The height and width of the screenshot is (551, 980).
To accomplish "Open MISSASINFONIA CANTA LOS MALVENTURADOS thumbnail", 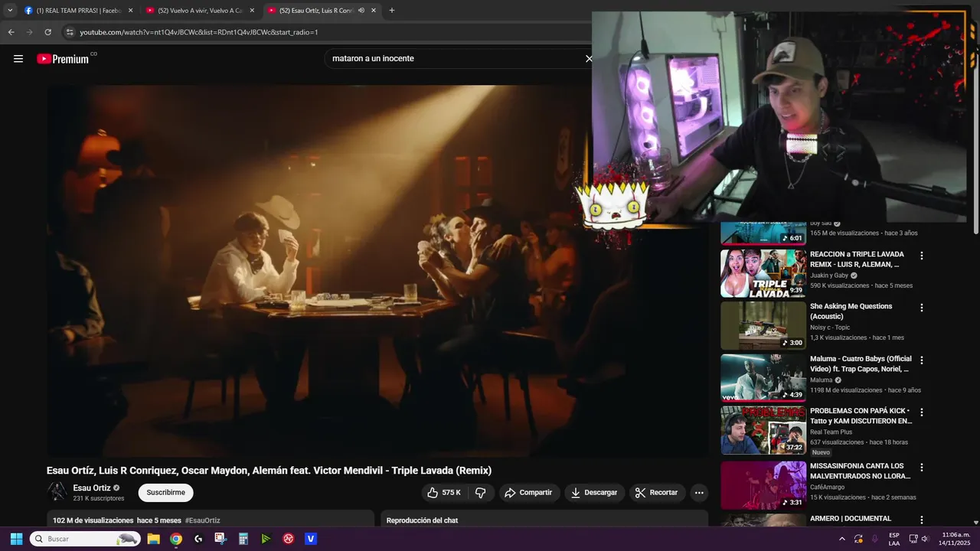I will [x=763, y=484].
